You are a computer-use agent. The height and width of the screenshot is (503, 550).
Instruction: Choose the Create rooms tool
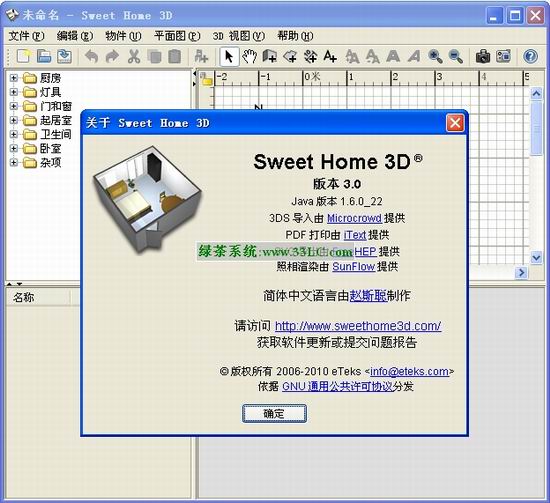[290, 56]
